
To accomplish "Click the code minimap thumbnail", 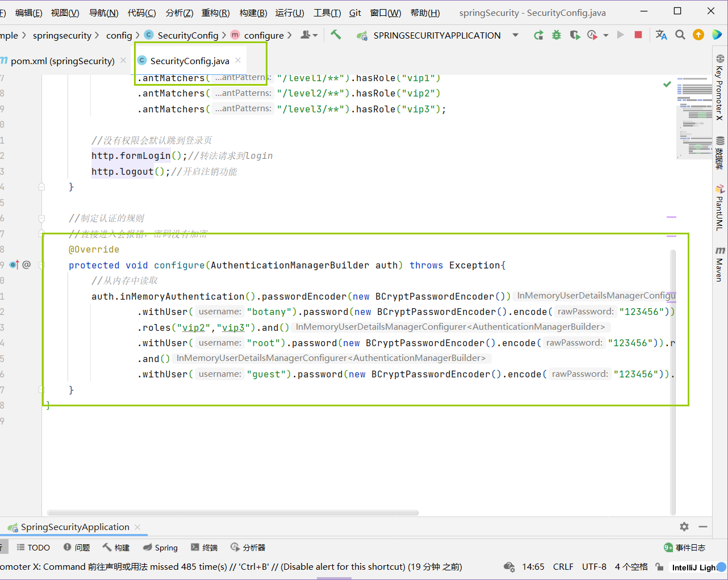I will tap(694, 118).
